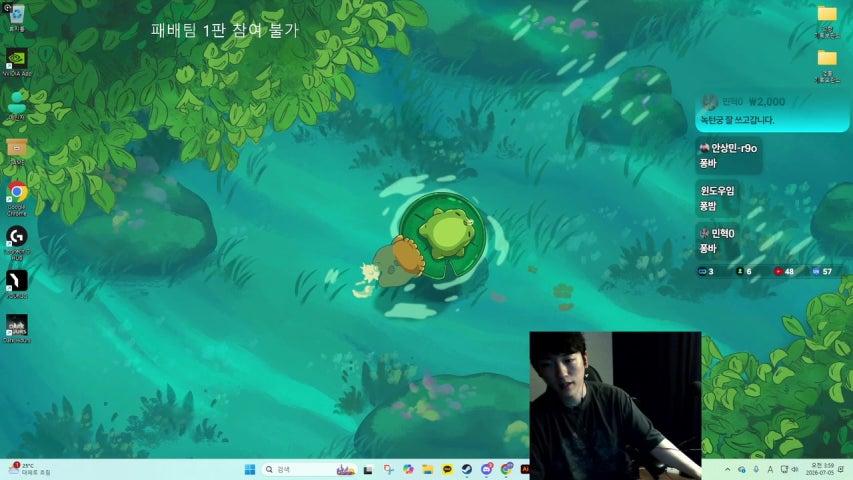
Task: Open the brown GAME box icon
Action: 17,151
